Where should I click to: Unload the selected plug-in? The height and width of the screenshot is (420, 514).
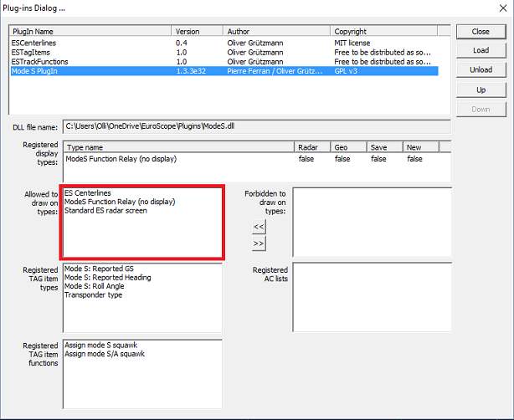[481, 69]
